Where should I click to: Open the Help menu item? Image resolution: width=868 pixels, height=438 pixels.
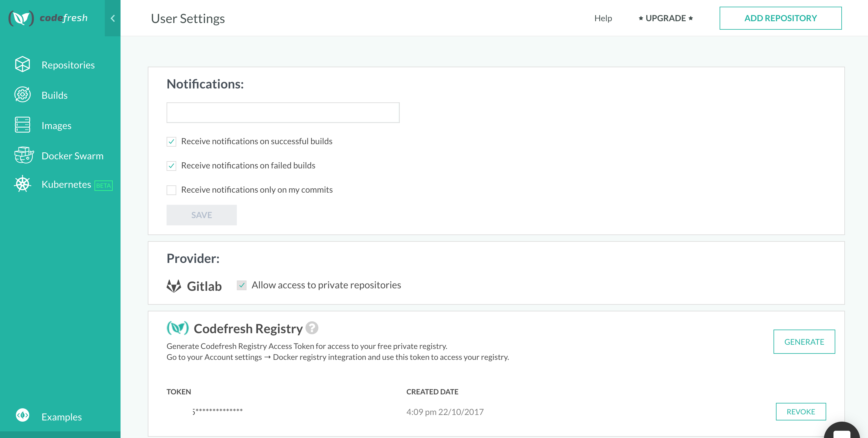(603, 18)
